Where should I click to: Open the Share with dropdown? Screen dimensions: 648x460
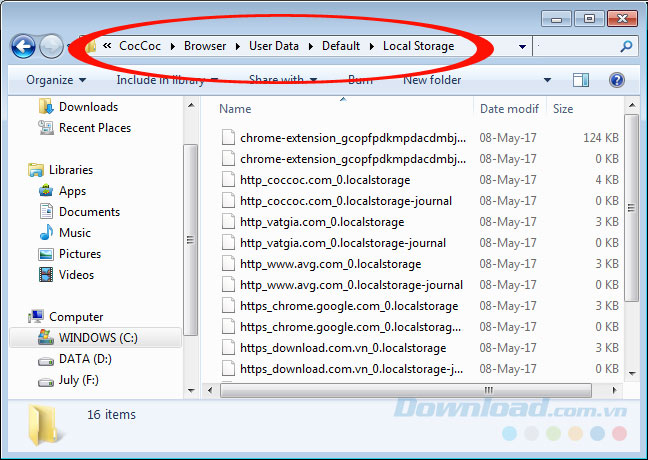[x=283, y=80]
